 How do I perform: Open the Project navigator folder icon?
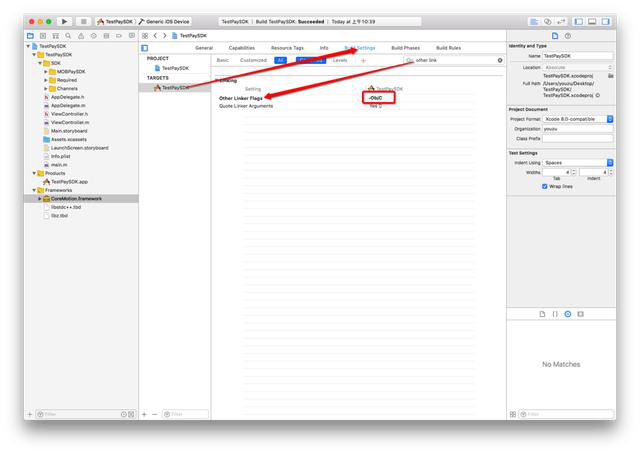coord(30,36)
